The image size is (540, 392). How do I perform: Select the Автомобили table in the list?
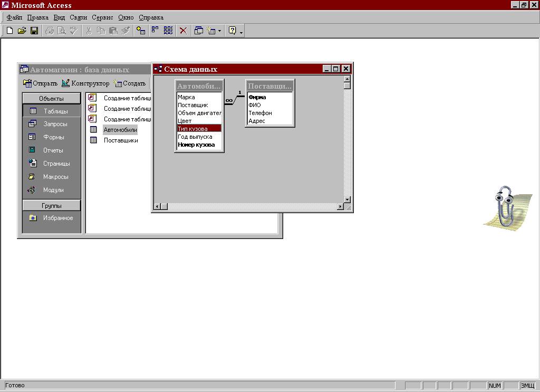pyautogui.click(x=120, y=130)
